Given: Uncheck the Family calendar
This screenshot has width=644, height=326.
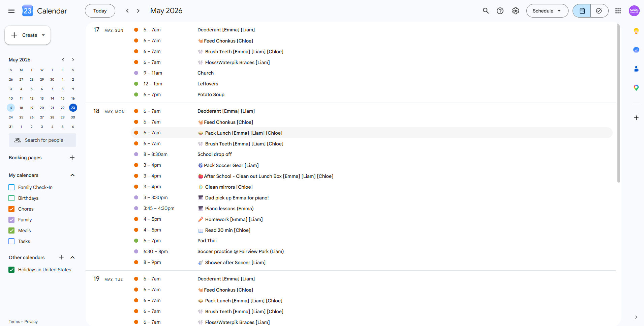Looking at the screenshot, I should 11,220.
